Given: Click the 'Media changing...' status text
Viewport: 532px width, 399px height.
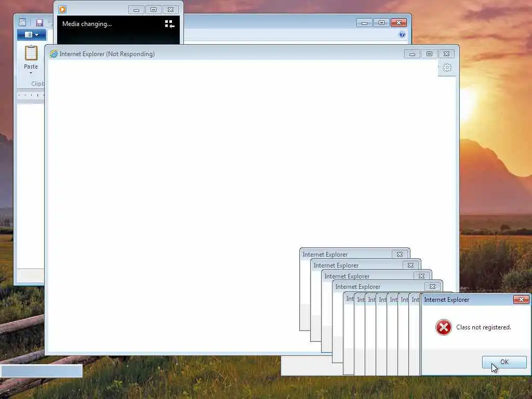Looking at the screenshot, I should point(87,24).
